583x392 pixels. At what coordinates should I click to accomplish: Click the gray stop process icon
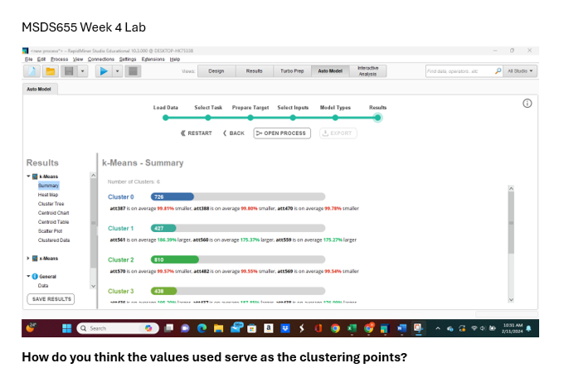[133, 71]
